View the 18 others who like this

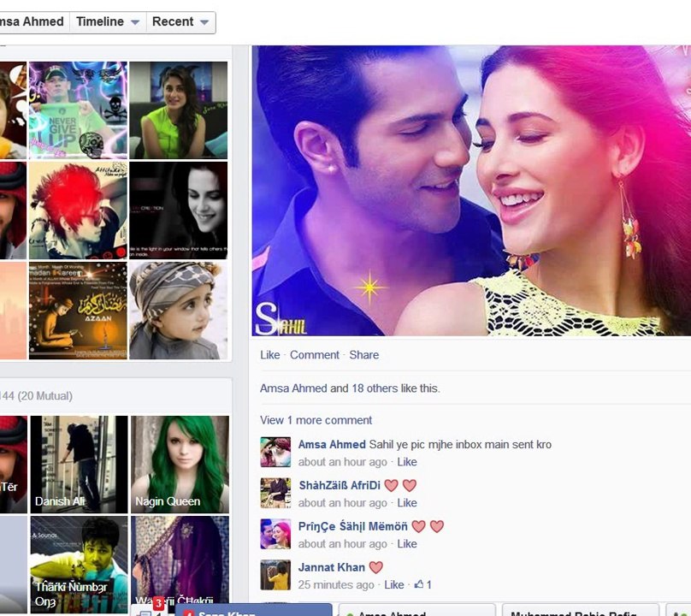[375, 388]
